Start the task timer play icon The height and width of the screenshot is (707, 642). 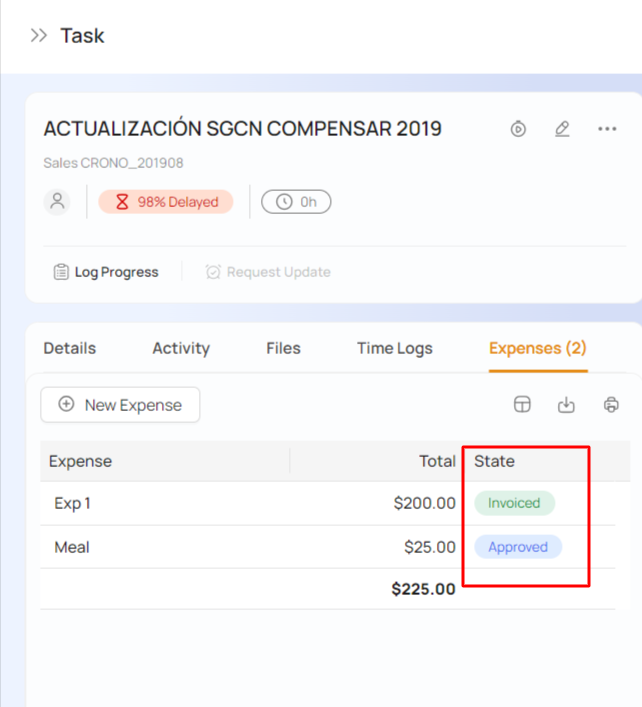point(518,129)
